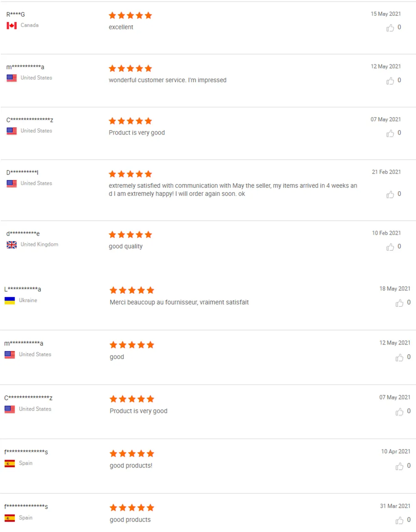Click the United Kingdom flag icon
Screen dimensions: 416x532
pos(12,244)
